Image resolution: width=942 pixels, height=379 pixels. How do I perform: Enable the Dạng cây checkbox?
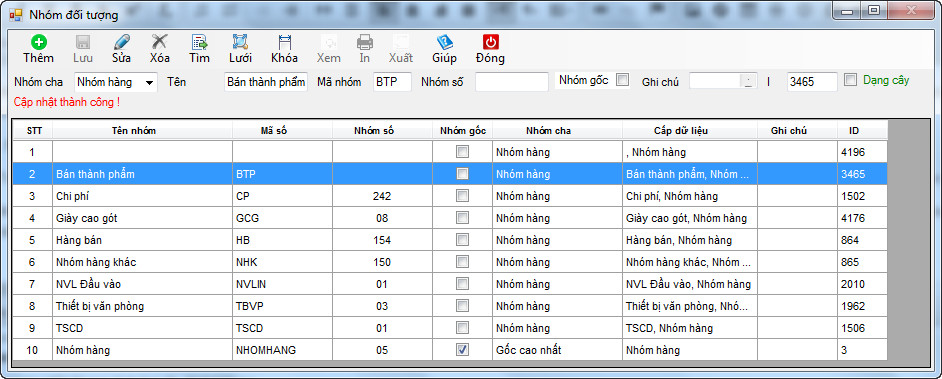tap(850, 80)
